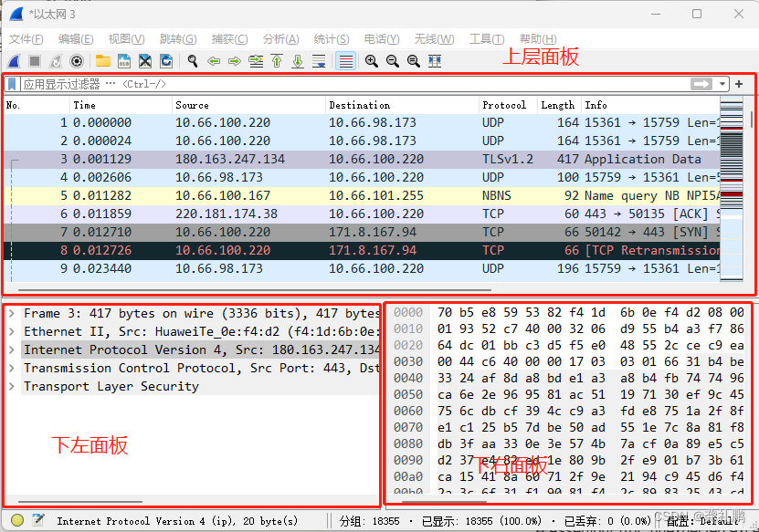Go forward in packet history
This screenshot has height=532, width=759.
(x=235, y=61)
